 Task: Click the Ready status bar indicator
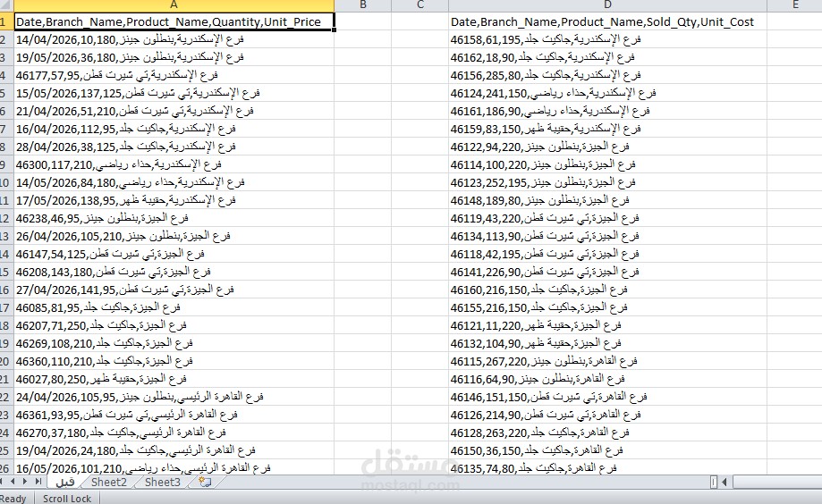(x=13, y=499)
